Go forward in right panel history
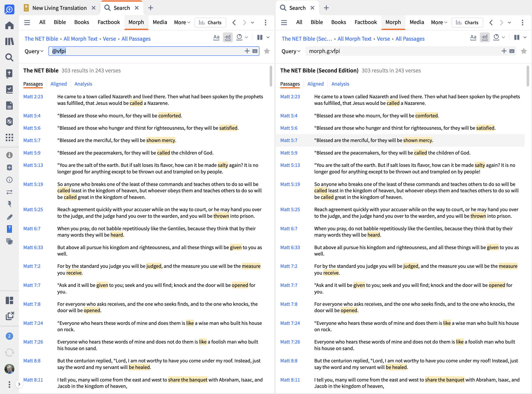 (x=501, y=22)
